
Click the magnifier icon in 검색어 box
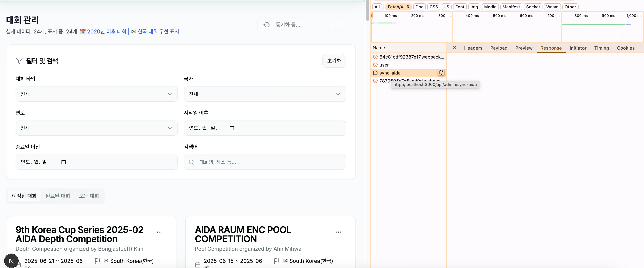191,162
